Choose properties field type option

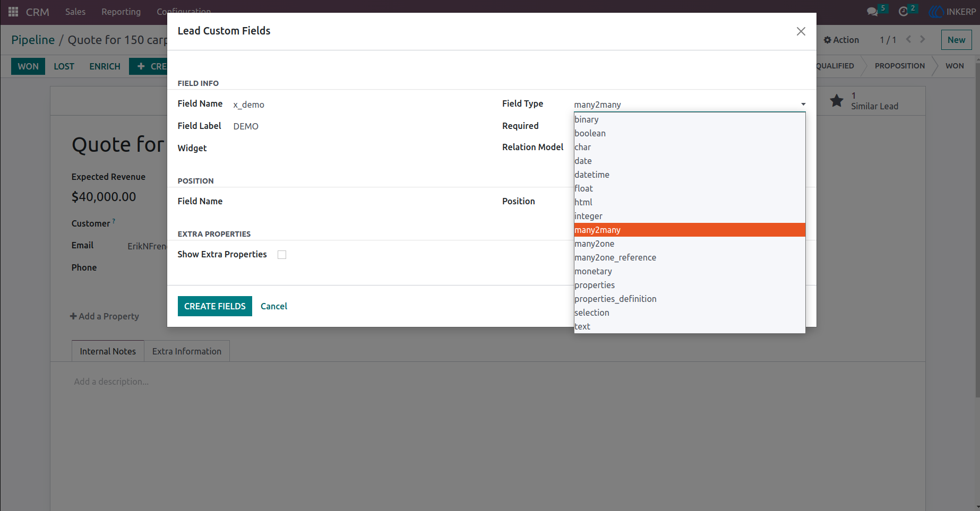click(x=690, y=285)
